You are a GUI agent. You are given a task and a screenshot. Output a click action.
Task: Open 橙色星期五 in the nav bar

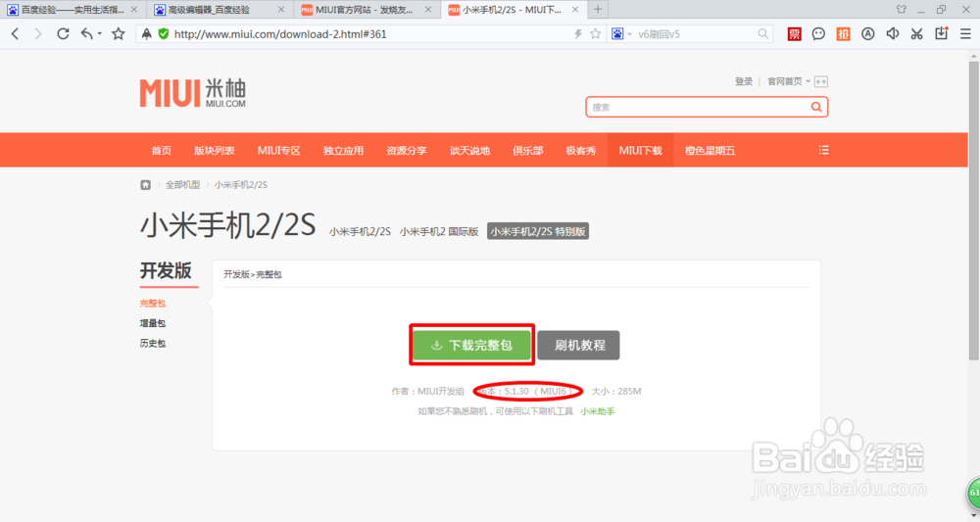710,151
